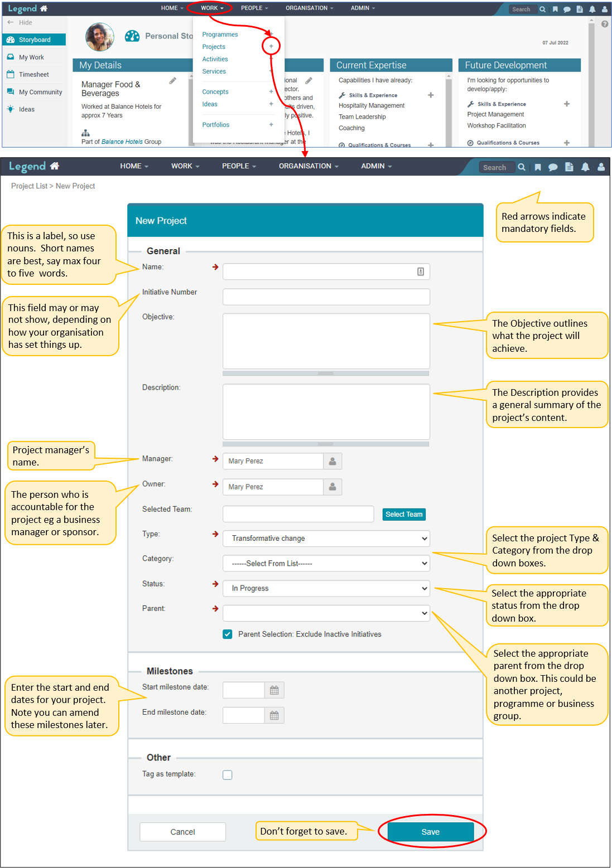The image size is (612, 868).
Task: Open the Type dropdown showing Transformative change
Action: click(326, 539)
